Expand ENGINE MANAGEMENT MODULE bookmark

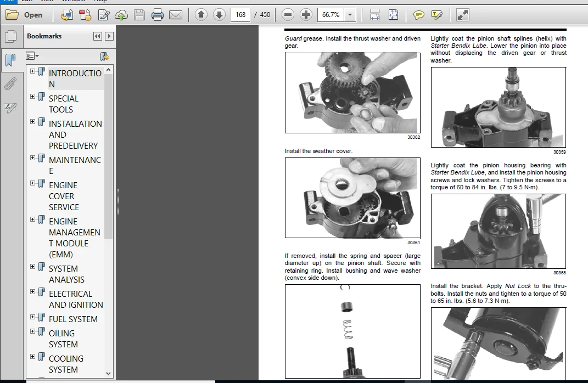pyautogui.click(x=32, y=219)
